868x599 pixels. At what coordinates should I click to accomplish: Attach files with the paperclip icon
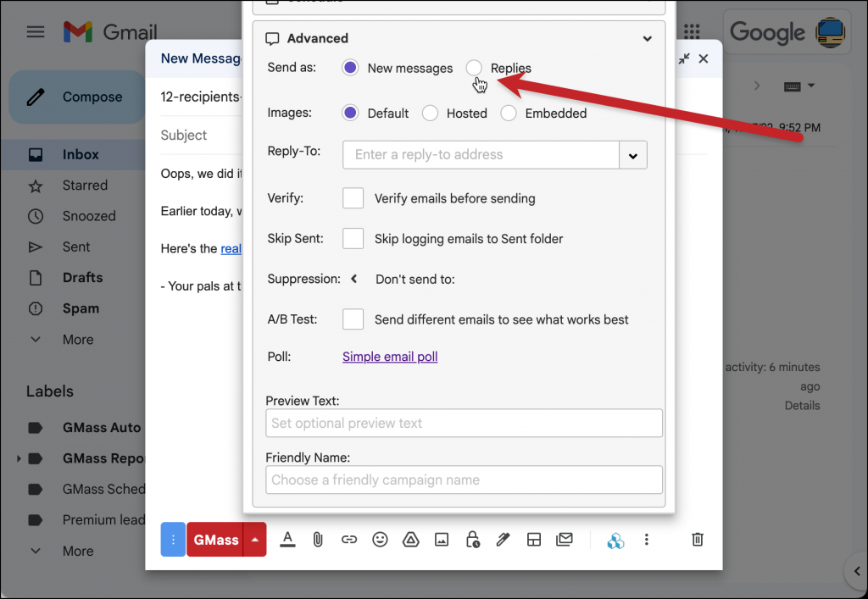click(x=318, y=539)
